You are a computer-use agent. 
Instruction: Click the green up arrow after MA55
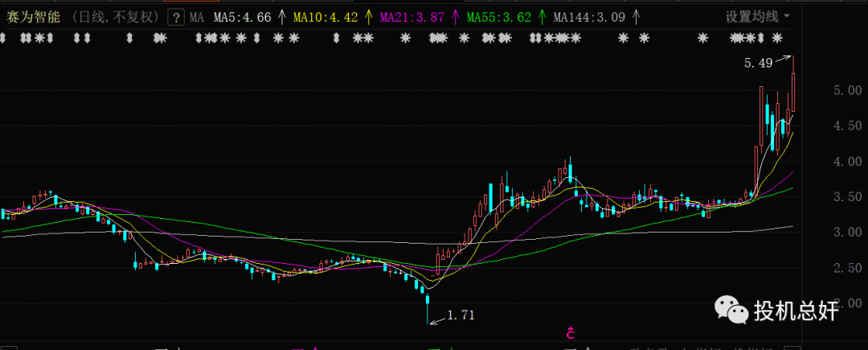[542, 16]
